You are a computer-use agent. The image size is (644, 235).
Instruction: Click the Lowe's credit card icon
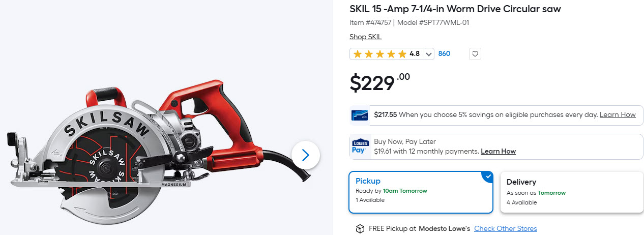[360, 115]
